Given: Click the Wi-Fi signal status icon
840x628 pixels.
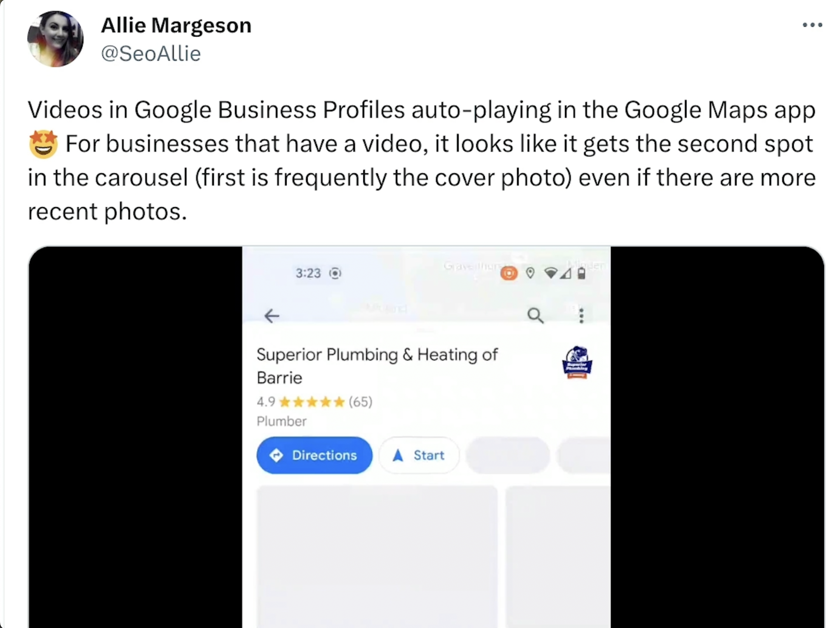Looking at the screenshot, I should coord(551,273).
